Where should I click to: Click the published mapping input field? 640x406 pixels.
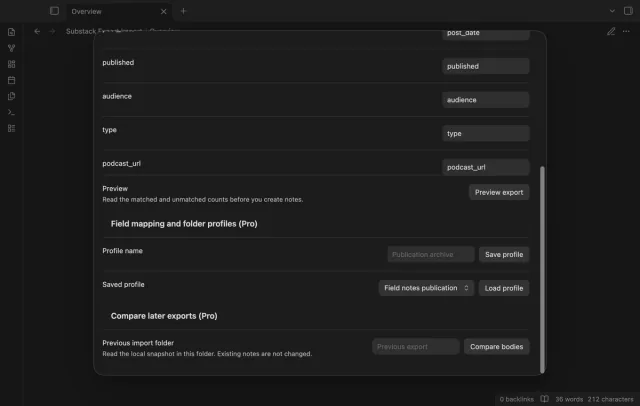tap(485, 66)
